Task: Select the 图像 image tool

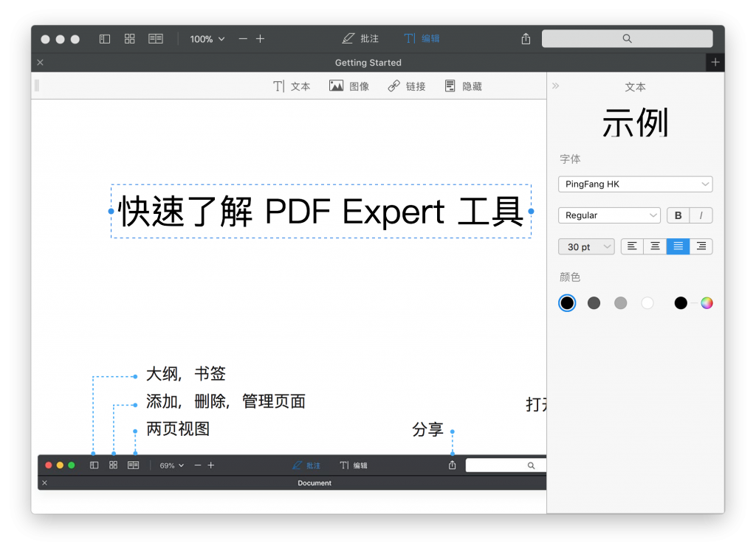Action: pos(349,86)
